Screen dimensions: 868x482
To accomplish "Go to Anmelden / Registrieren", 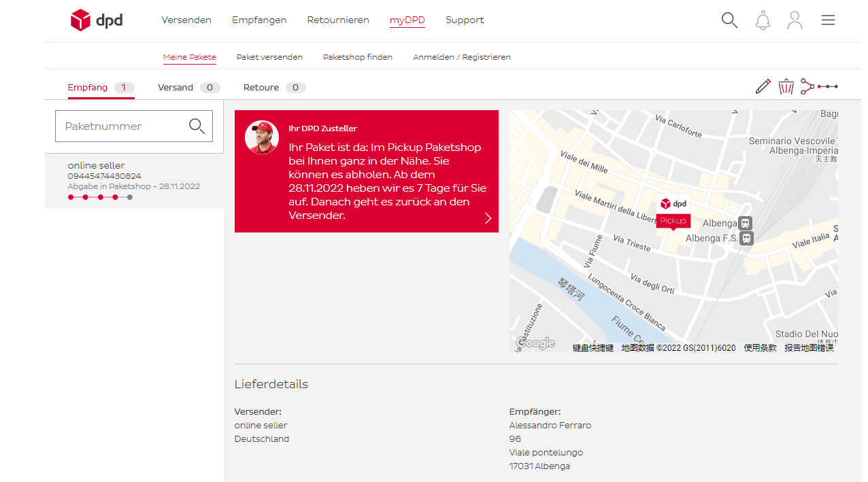I will click(461, 57).
